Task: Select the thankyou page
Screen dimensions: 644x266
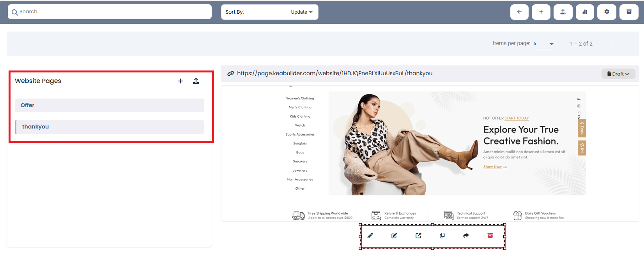Action: pos(109,127)
